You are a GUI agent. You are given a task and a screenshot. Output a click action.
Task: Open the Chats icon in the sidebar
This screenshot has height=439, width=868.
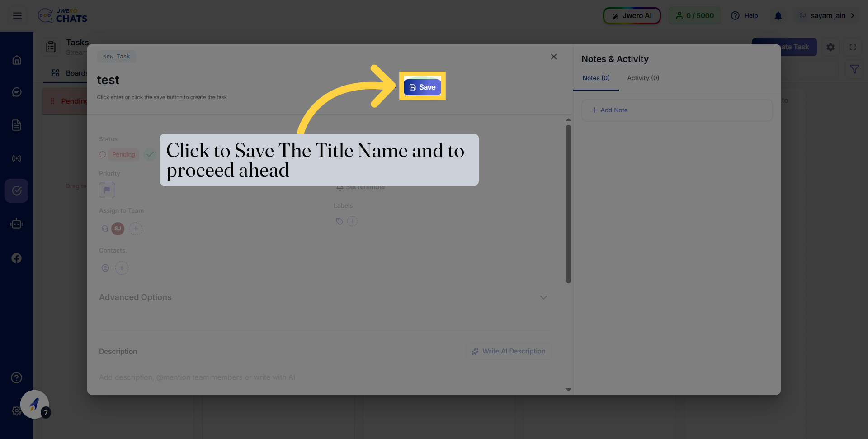click(17, 91)
